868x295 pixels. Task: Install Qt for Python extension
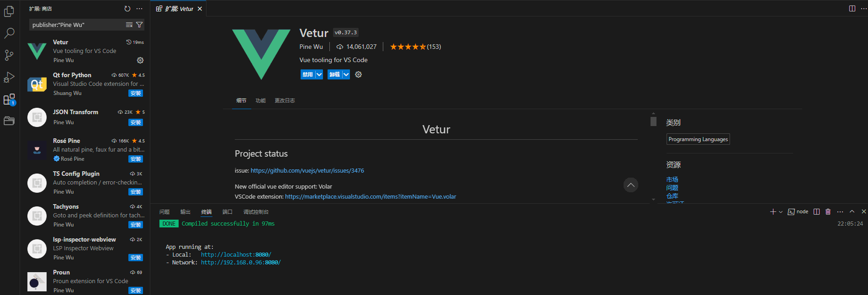(136, 93)
